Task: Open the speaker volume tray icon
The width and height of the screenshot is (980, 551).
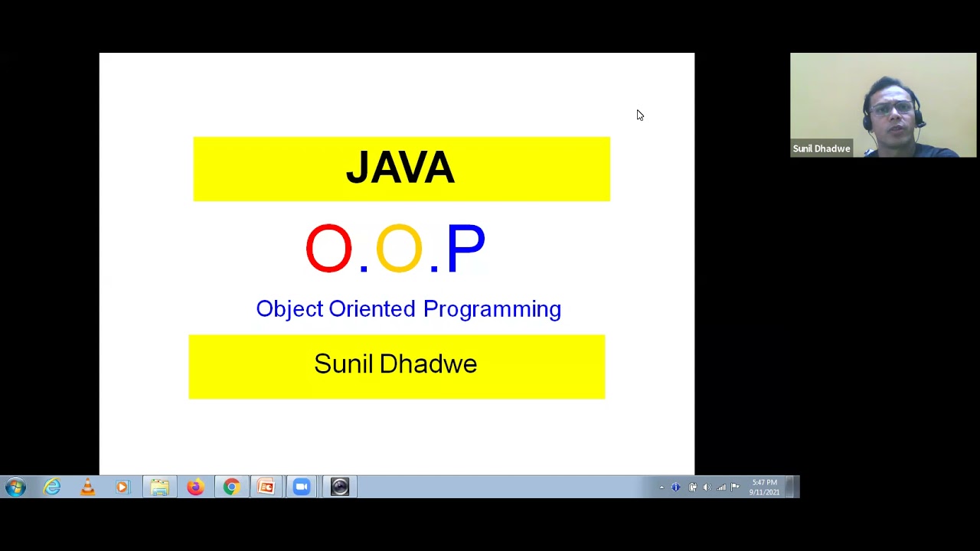Action: pyautogui.click(x=707, y=487)
